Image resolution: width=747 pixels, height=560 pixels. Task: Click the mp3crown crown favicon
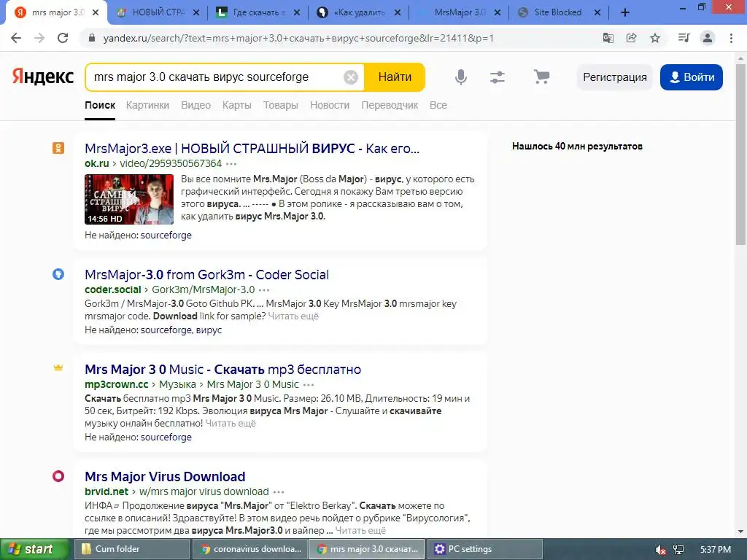pos(58,367)
